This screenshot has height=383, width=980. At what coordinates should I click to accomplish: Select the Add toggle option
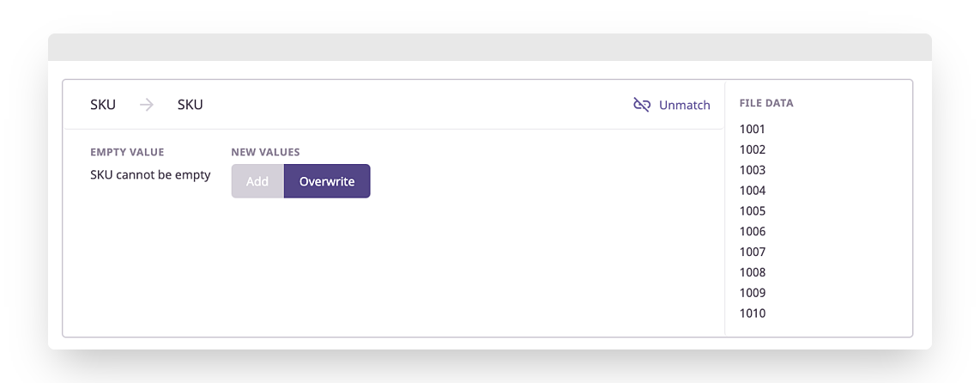coord(257,181)
